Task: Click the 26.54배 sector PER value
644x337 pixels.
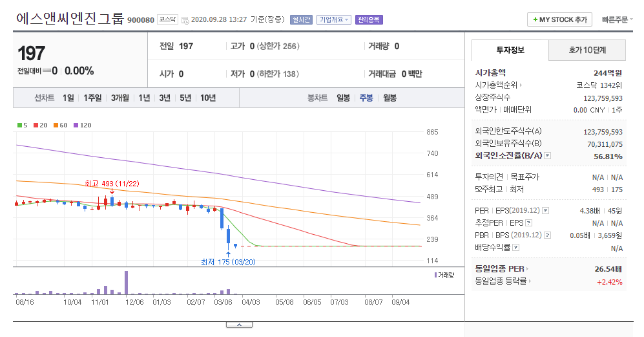Action: point(608,269)
